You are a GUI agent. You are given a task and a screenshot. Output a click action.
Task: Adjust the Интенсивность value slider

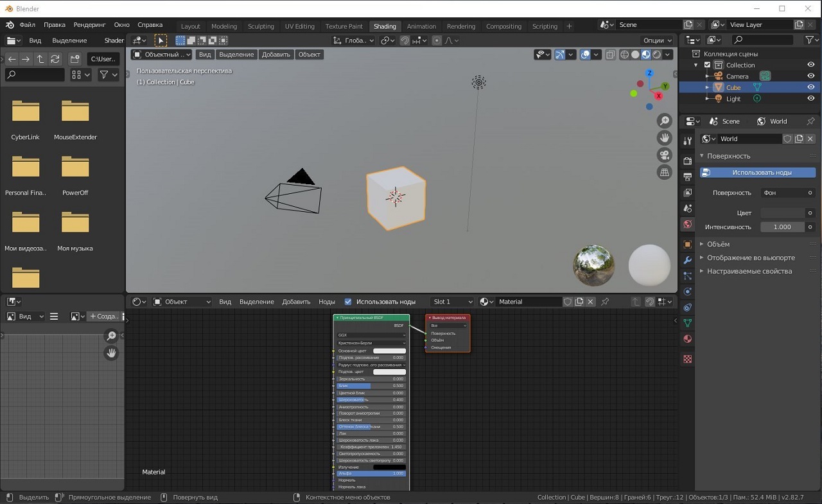point(782,227)
